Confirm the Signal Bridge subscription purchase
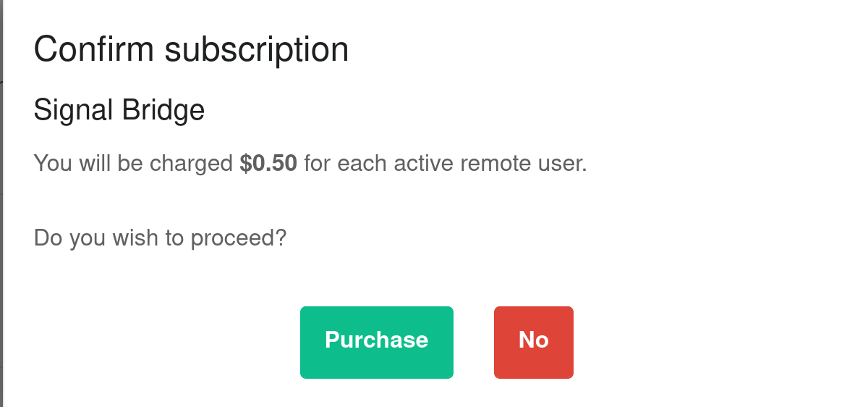This screenshot has width=868, height=407. 377,343
